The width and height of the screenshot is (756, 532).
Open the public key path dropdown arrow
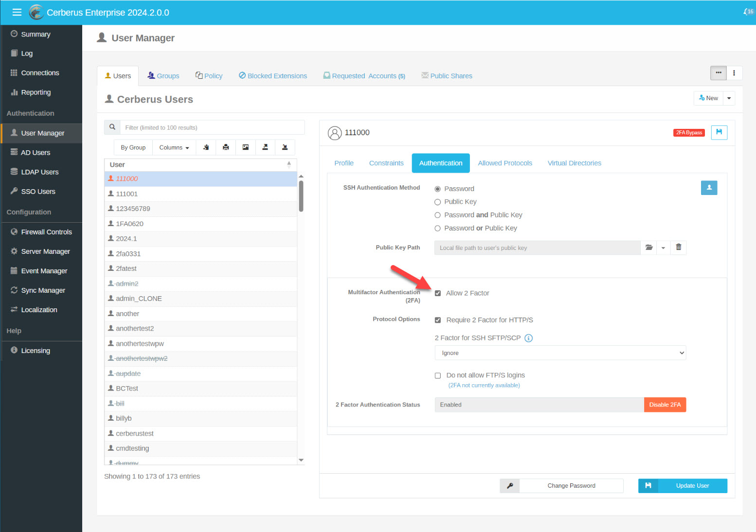[x=663, y=248]
